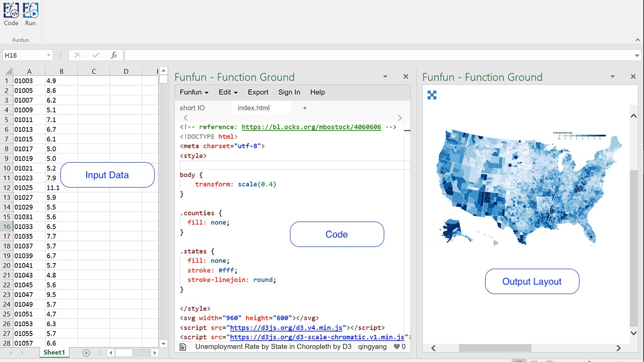Expand the output preview to full screen
644x362 pixels.
432,95
